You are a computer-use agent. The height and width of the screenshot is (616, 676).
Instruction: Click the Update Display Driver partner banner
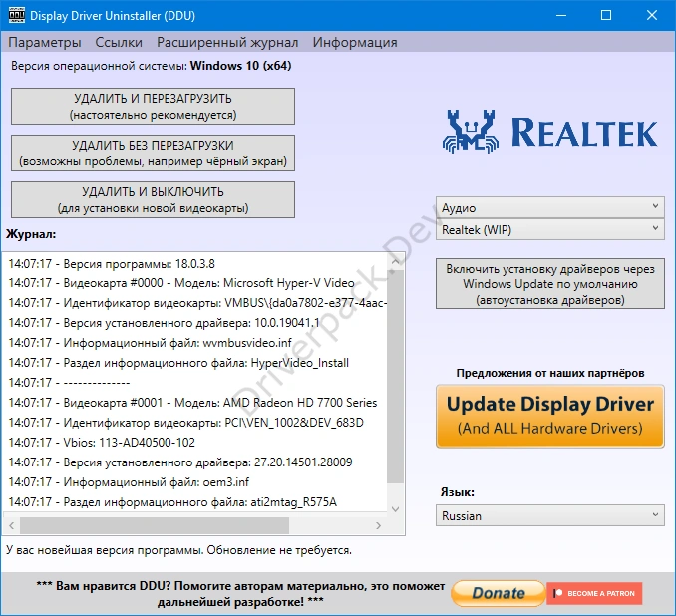pyautogui.click(x=550, y=416)
